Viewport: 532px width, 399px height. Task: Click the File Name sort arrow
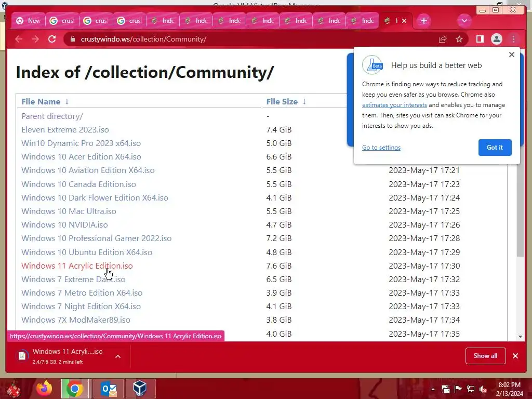coord(67,101)
